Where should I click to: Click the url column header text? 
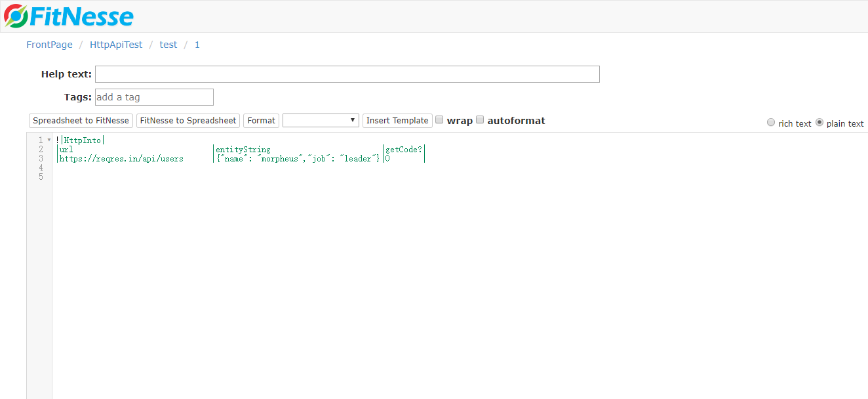point(66,150)
